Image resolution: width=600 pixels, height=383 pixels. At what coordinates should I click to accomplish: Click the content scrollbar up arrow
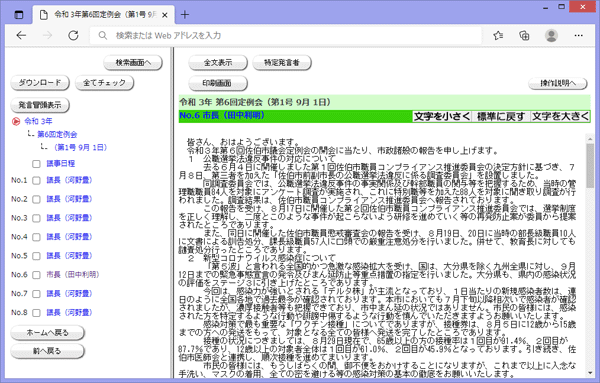pyautogui.click(x=590, y=139)
